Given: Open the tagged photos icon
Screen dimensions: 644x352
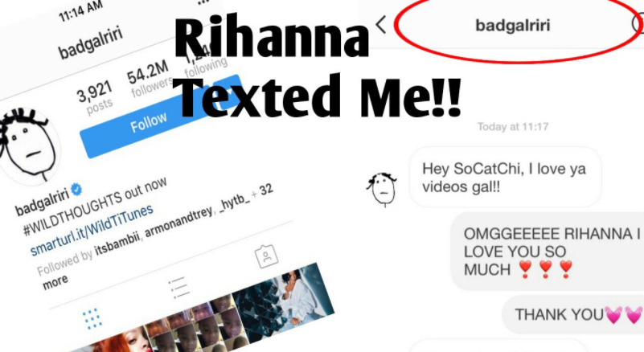Looking at the screenshot, I should (x=266, y=256).
